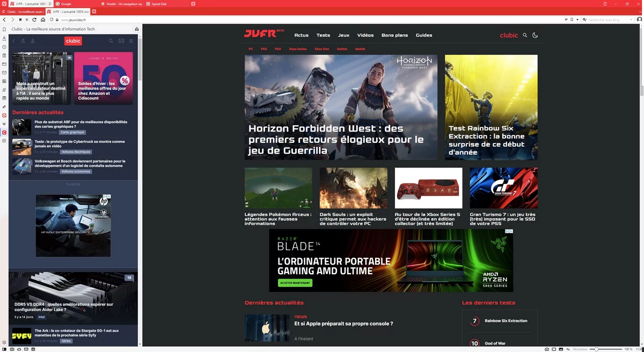Open the Translate panel in the sidebar
Image resolution: width=644 pixels, height=352 pixels.
point(4,107)
